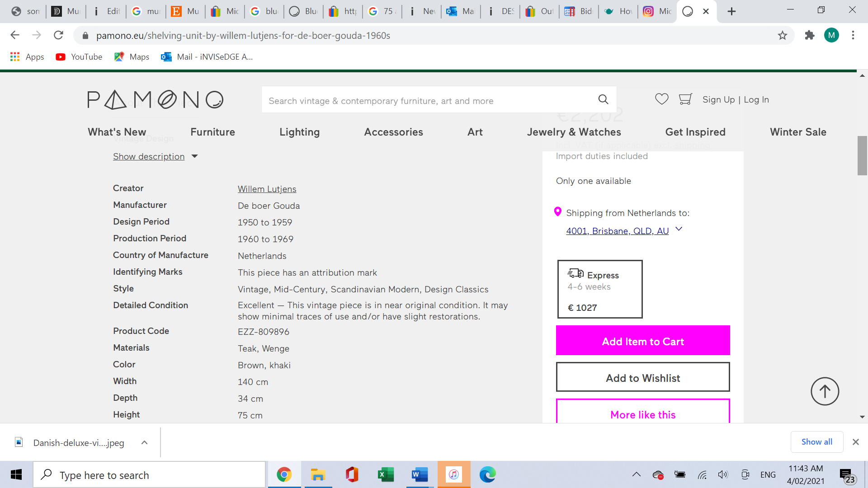
Task: Open Excel from the taskbar
Action: click(386, 474)
